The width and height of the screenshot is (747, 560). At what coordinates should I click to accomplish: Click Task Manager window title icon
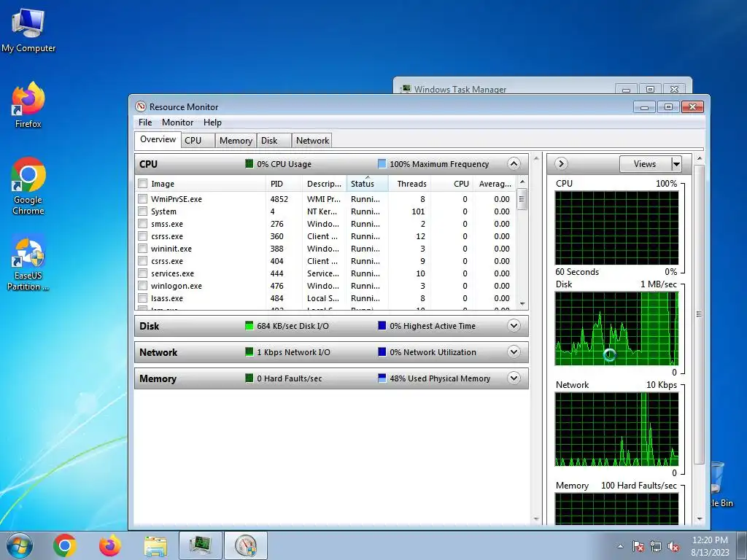pyautogui.click(x=406, y=88)
